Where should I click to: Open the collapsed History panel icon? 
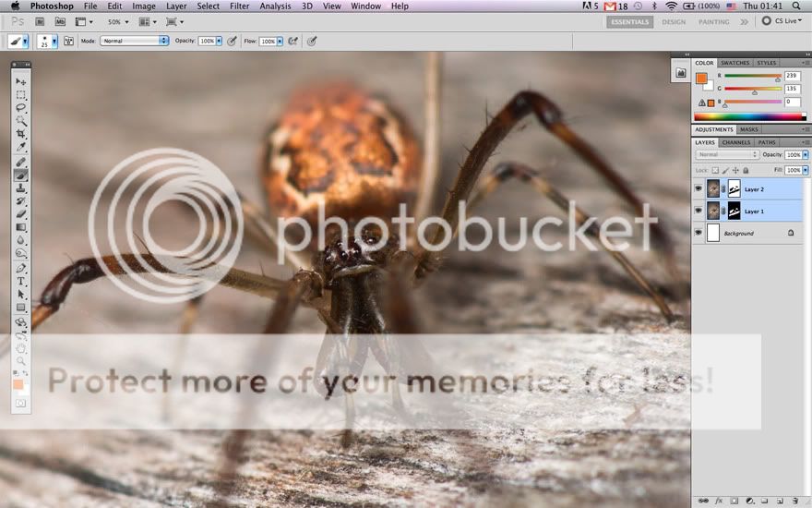click(681, 73)
